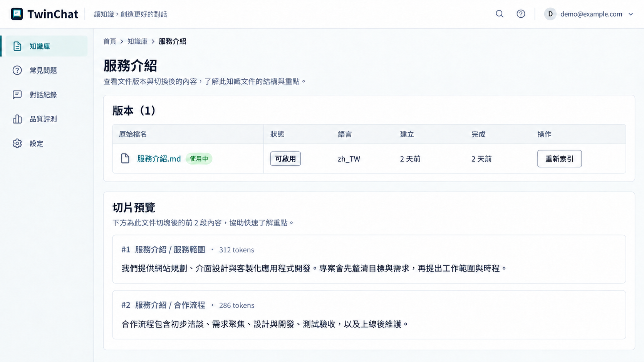Image resolution: width=644 pixels, height=362 pixels.
Task: Select 知識庫 in the sidebar
Action: pos(47,46)
